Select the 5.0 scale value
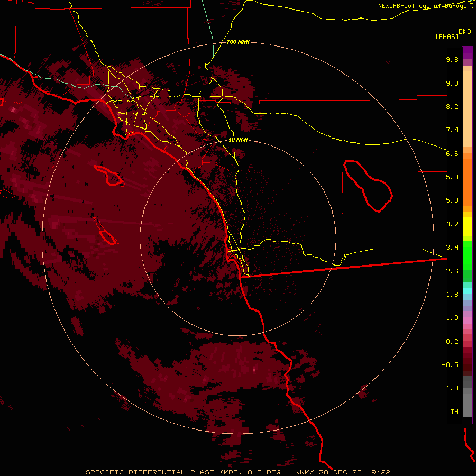Image resolution: width=476 pixels, height=476 pixels. 452,200
